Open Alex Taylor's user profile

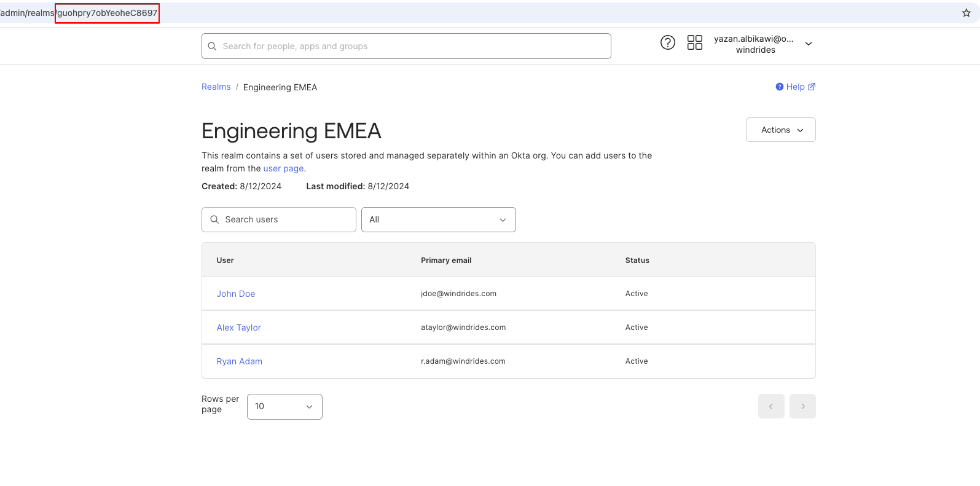(x=238, y=327)
